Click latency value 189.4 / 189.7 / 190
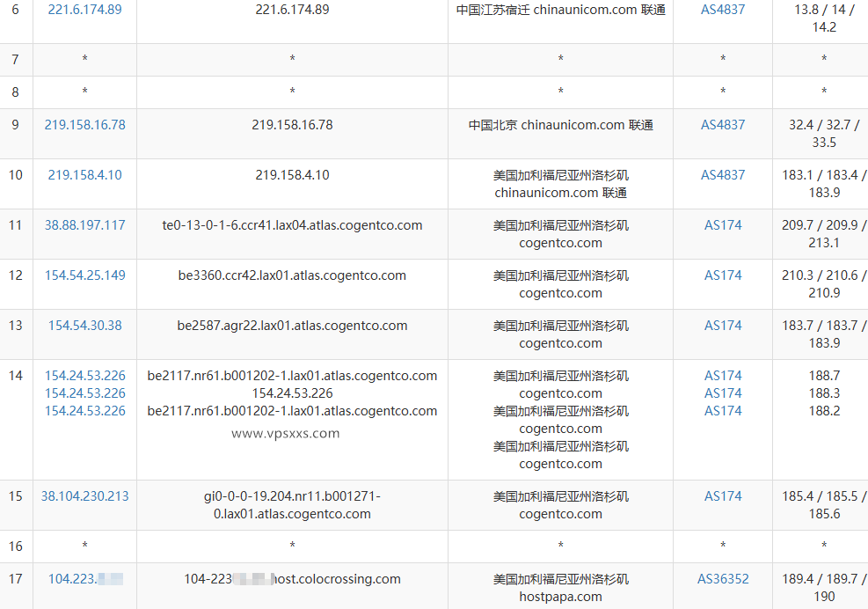Viewport: 868px width, 609px height. click(824, 588)
